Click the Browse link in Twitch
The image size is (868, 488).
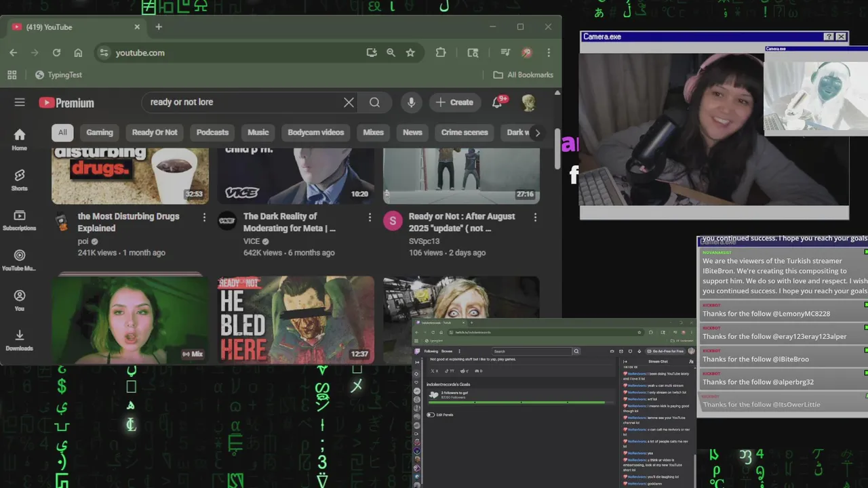(447, 351)
